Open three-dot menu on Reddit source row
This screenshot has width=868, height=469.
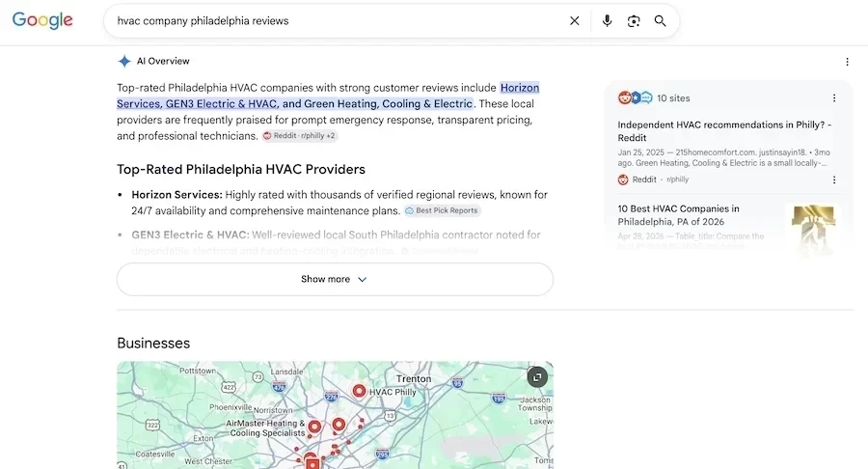click(834, 179)
